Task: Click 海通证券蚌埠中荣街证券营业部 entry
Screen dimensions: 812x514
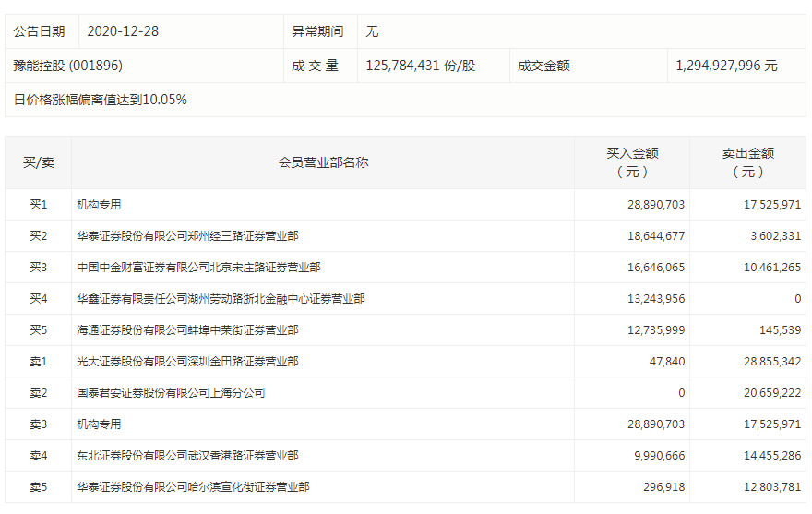Action: click(187, 330)
